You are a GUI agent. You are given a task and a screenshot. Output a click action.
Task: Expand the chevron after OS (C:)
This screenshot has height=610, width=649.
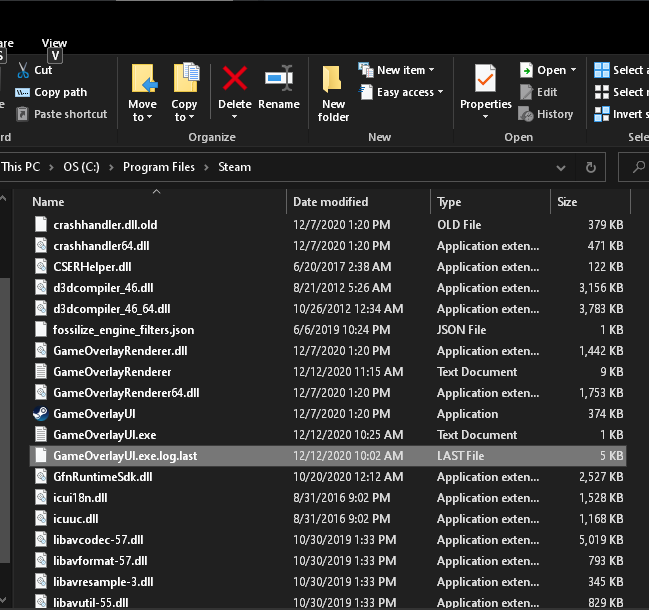(x=111, y=167)
